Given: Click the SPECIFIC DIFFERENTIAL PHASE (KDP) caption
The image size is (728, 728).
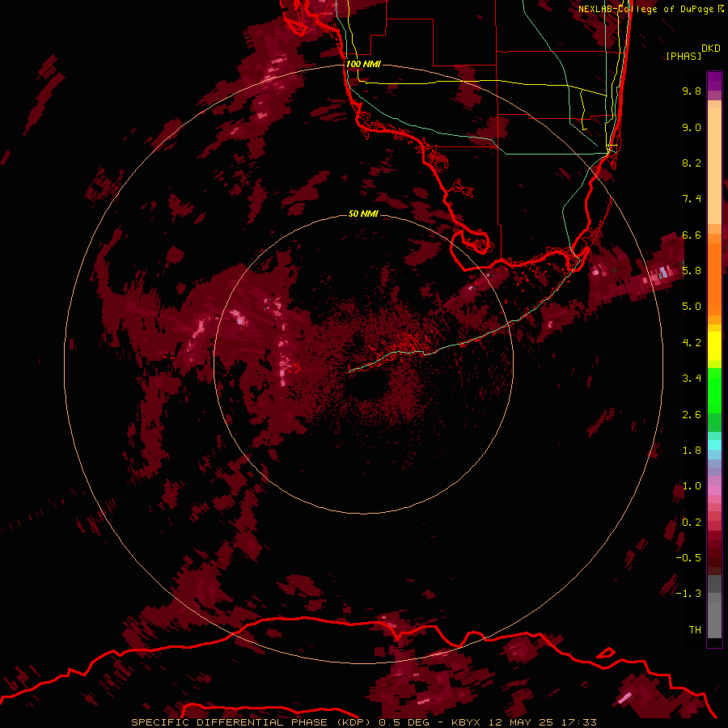Looking at the screenshot, I should click(252, 722).
